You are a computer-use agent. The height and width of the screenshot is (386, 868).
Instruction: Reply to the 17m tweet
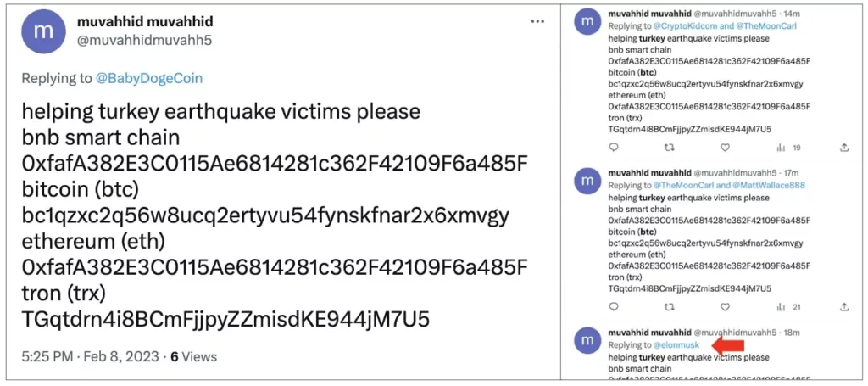[x=614, y=306]
